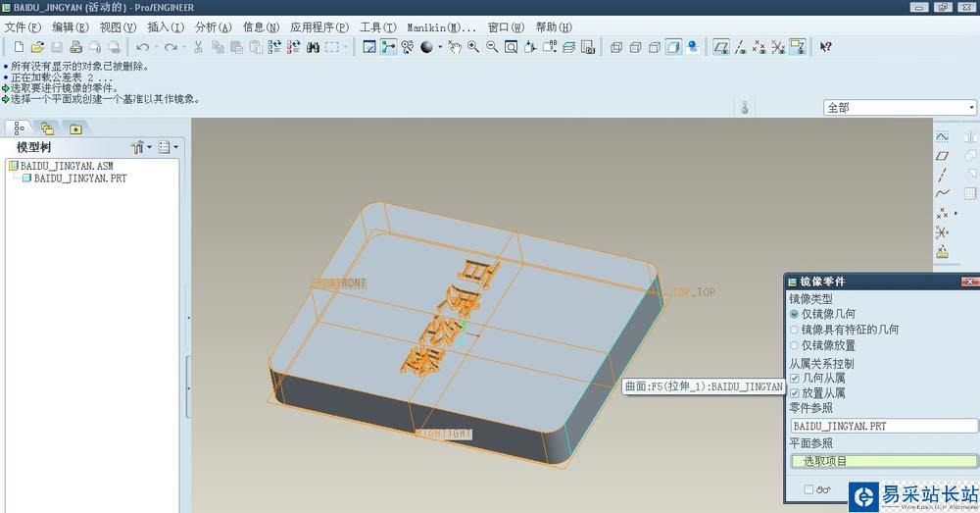The height and width of the screenshot is (513, 980).
Task: Toggle datum points display icon
Action: (759, 47)
